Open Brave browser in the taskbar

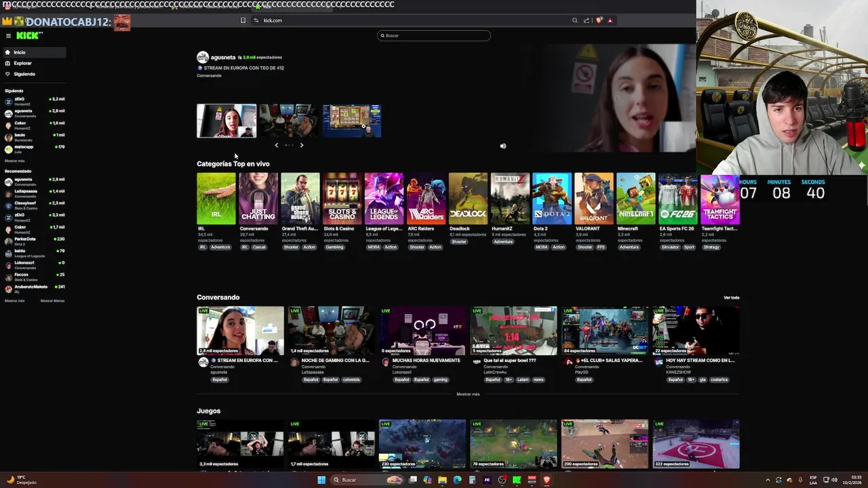click(x=547, y=480)
